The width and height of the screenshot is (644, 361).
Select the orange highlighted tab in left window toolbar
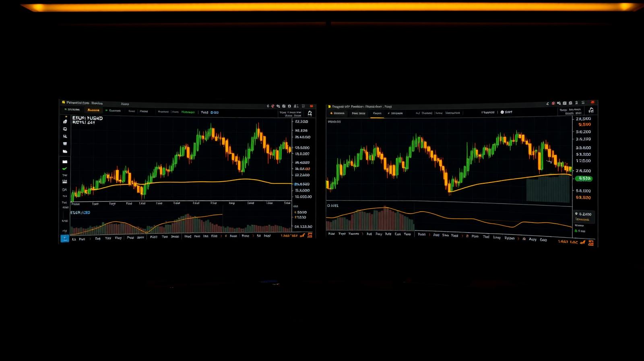pyautogui.click(x=93, y=110)
